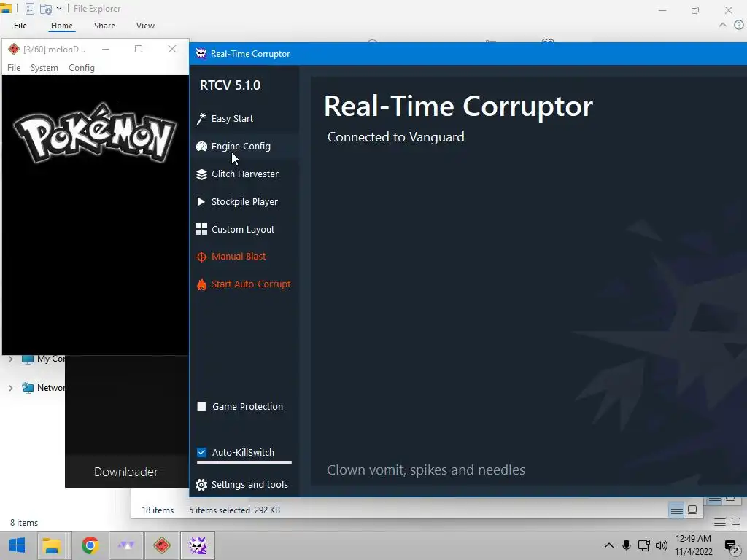Open the Glitch Harvester
The height and width of the screenshot is (560, 747).
244,174
